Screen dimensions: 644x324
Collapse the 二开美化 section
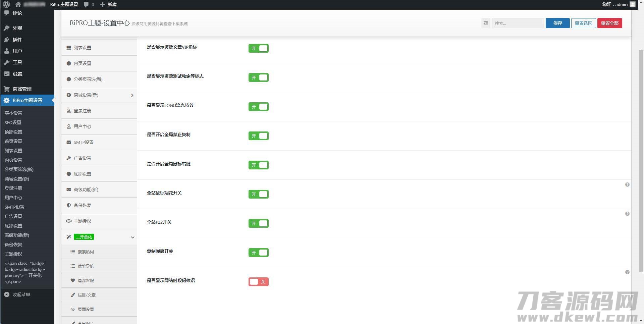click(132, 237)
